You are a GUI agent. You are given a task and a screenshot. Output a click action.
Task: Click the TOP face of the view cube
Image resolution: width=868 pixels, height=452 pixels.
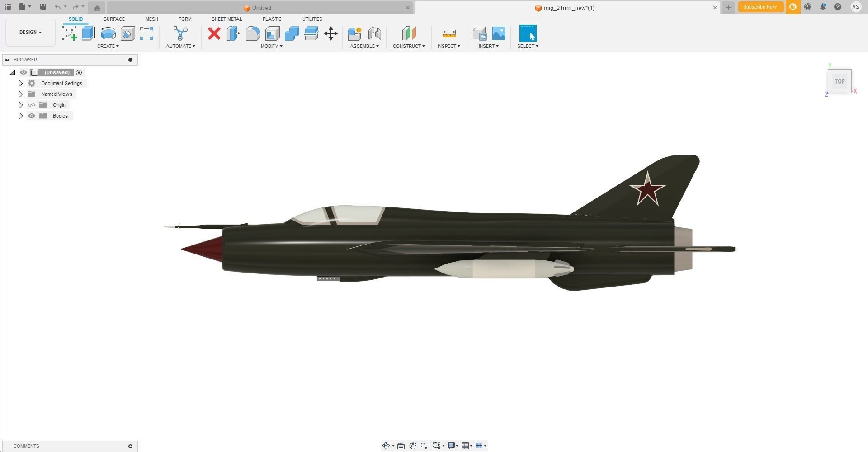pos(840,81)
